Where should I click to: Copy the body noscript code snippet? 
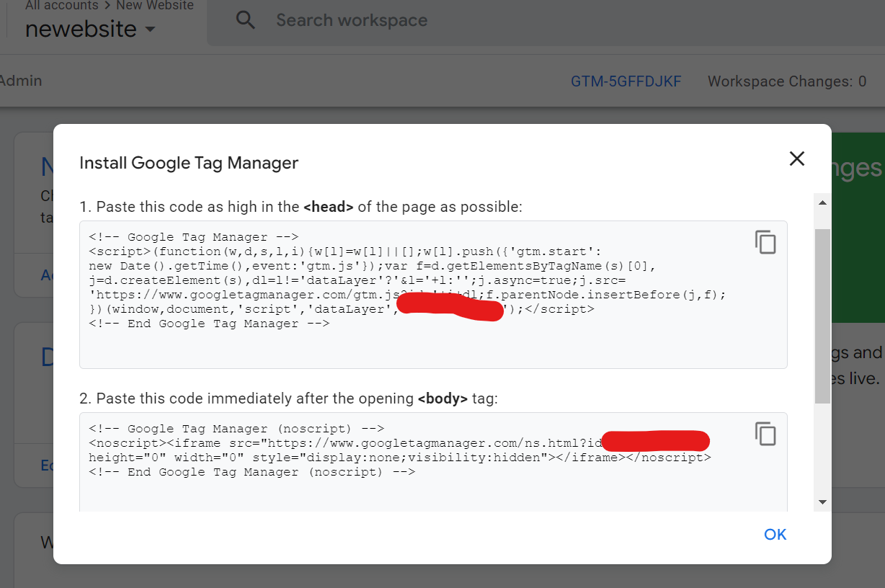coord(765,434)
